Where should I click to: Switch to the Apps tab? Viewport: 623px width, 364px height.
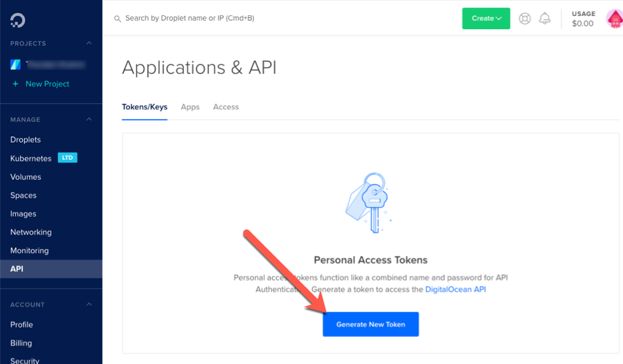(190, 107)
